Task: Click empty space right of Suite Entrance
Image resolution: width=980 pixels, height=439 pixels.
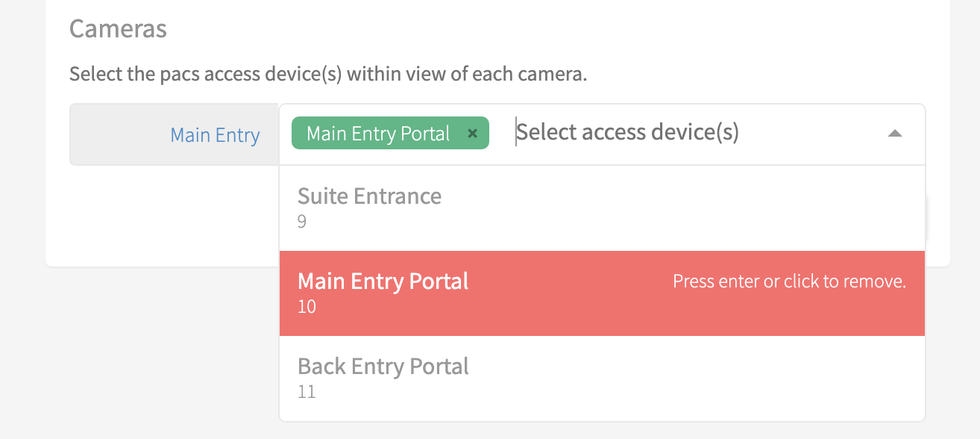Action: (x=671, y=208)
